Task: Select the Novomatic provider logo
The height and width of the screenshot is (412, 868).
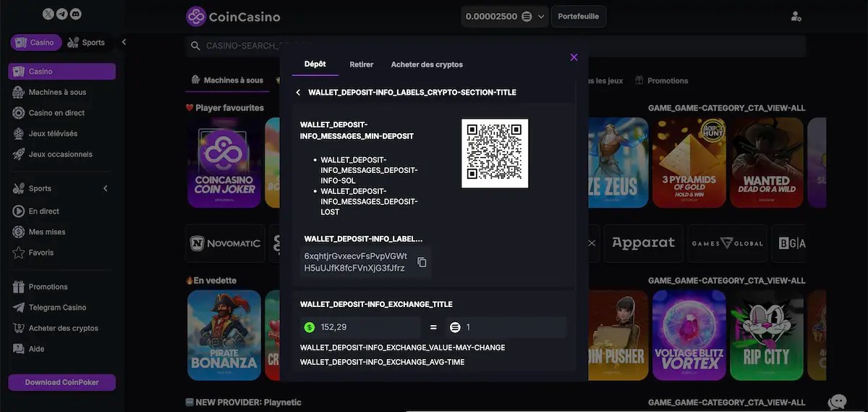Action: point(226,243)
